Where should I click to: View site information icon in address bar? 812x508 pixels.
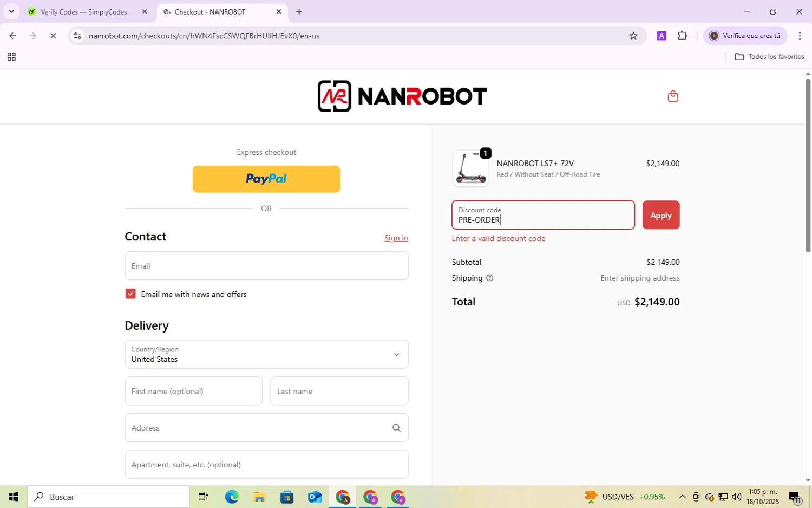[x=77, y=36]
